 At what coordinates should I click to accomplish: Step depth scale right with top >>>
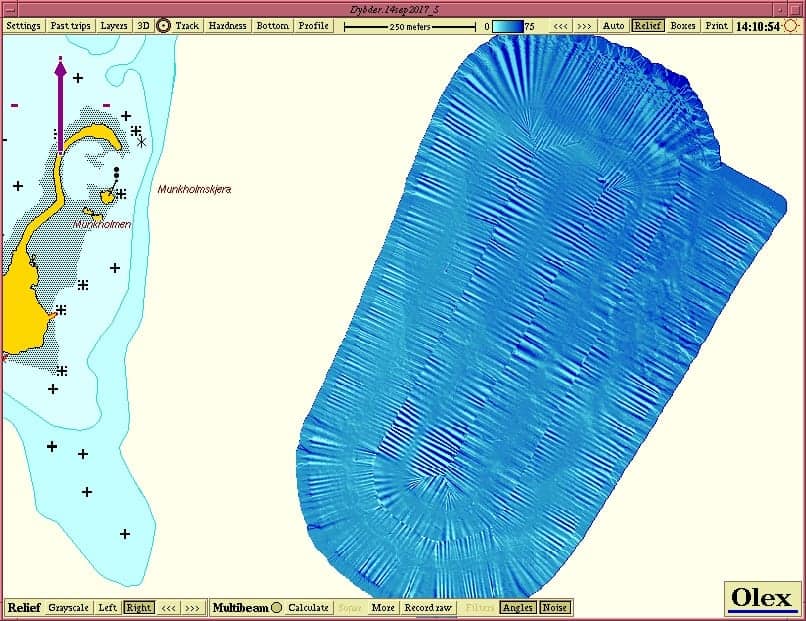click(x=584, y=26)
